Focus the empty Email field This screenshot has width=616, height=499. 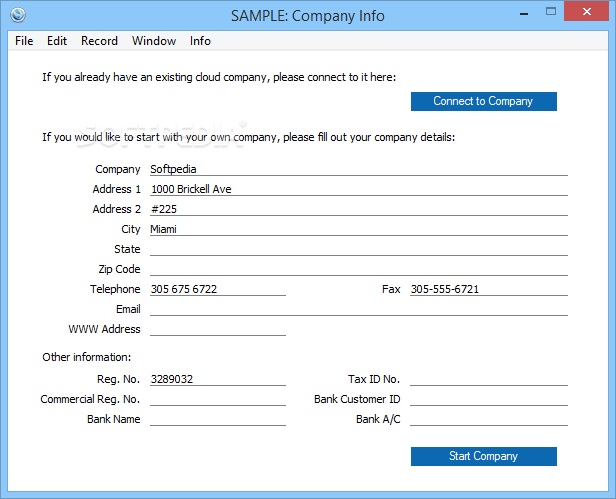[359, 310]
